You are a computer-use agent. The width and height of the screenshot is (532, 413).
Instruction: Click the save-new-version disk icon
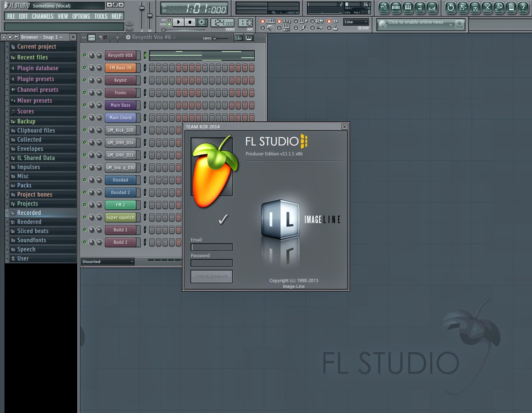click(463, 7)
